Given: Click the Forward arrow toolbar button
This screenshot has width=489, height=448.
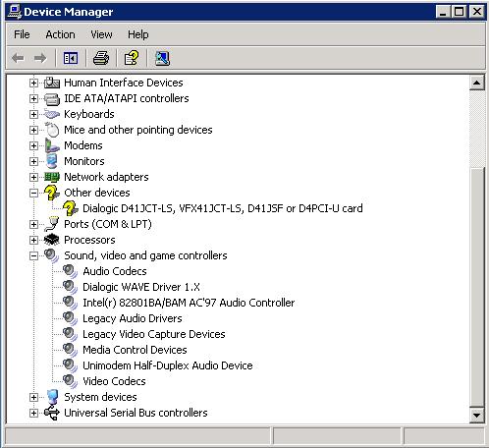Looking at the screenshot, I should coord(40,58).
